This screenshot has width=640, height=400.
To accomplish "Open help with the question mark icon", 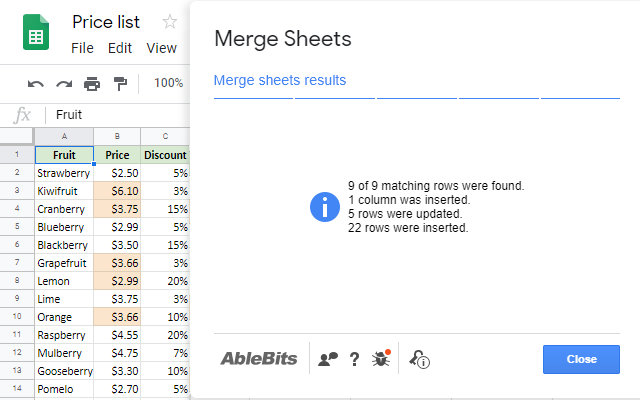I will [354, 359].
